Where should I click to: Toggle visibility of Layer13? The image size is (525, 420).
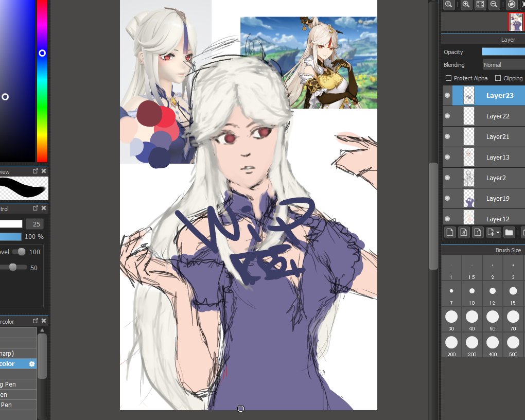pyautogui.click(x=447, y=157)
